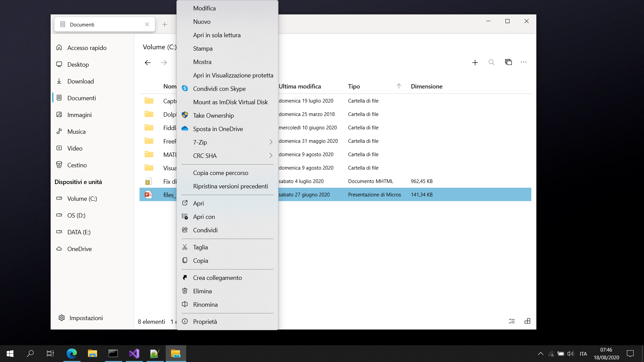The width and height of the screenshot is (644, 362).
Task: Add a new tab with plus button
Action: 165,24
